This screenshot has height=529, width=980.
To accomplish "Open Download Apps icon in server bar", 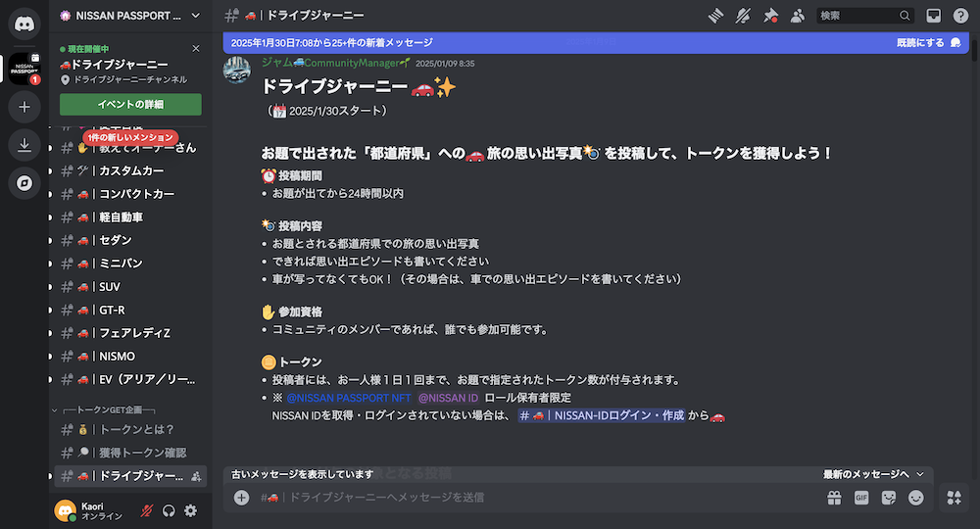I will pyautogui.click(x=24, y=145).
